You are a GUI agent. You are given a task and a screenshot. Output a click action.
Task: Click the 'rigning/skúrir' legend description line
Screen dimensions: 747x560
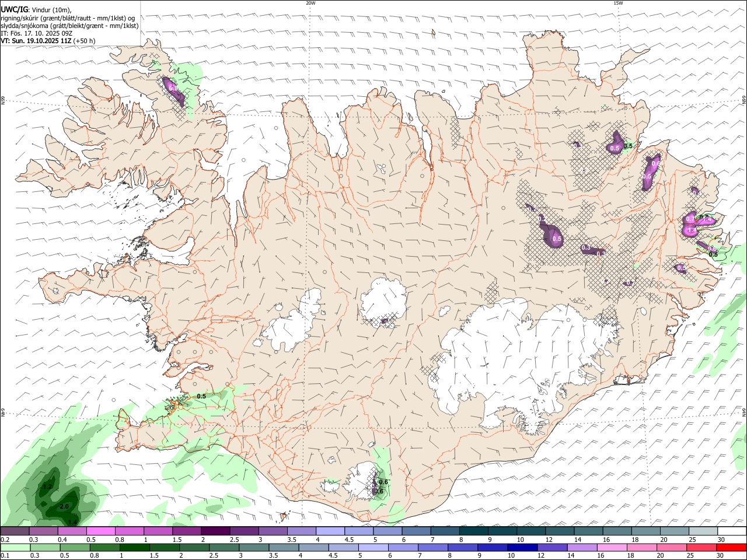pos(68,18)
